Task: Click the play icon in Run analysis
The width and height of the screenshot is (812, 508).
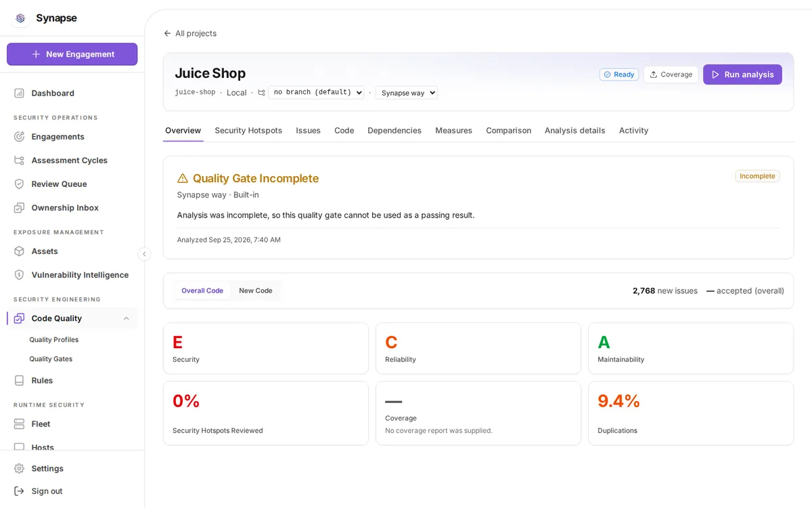Action: click(x=715, y=75)
